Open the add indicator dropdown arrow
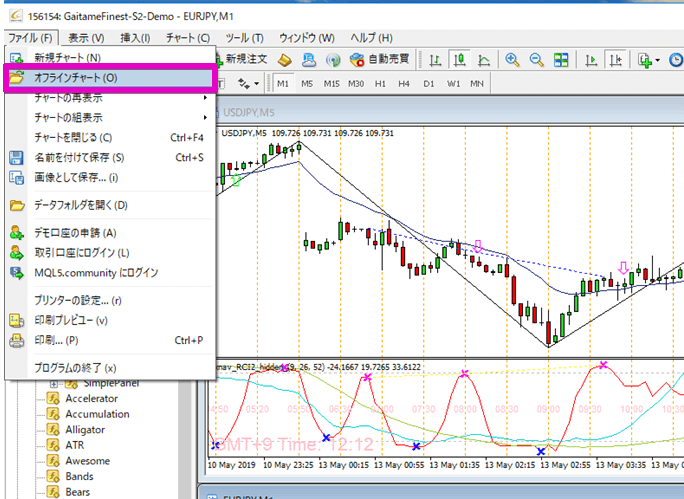 pos(657,60)
